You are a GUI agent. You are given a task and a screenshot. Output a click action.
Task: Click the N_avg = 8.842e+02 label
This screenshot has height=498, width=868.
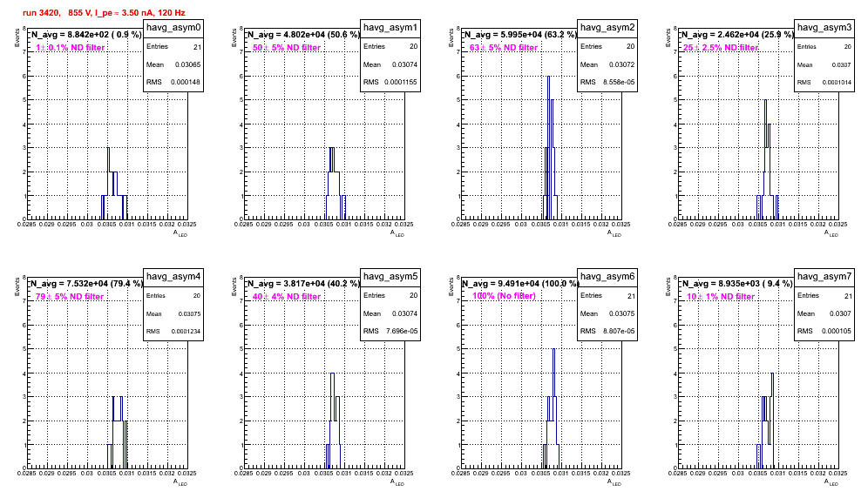(85, 34)
